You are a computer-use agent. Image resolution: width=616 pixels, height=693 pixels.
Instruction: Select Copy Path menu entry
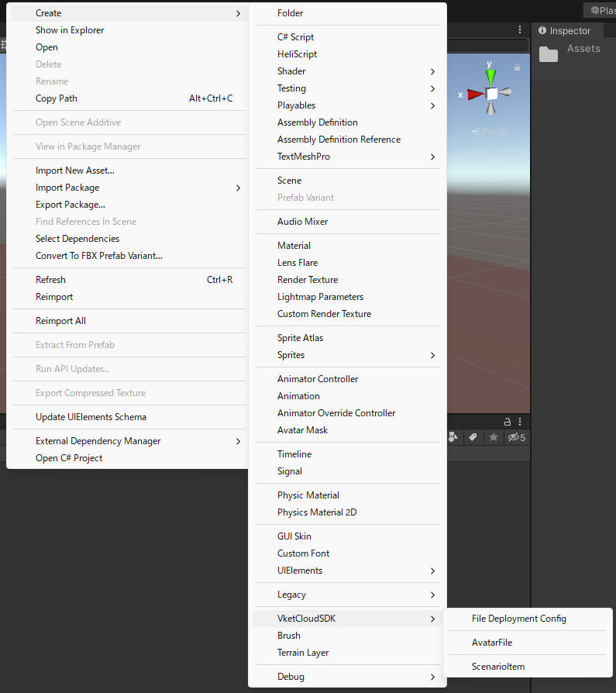point(129,98)
